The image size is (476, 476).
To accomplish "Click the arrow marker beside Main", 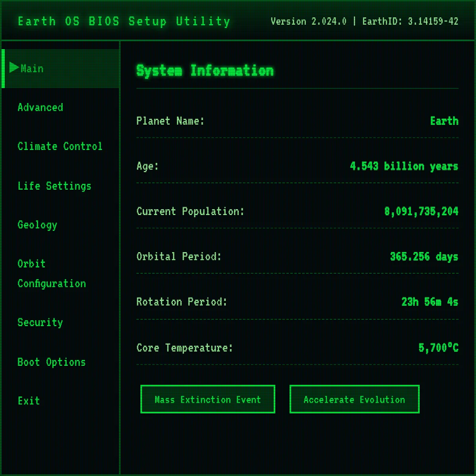I will click(x=14, y=67).
